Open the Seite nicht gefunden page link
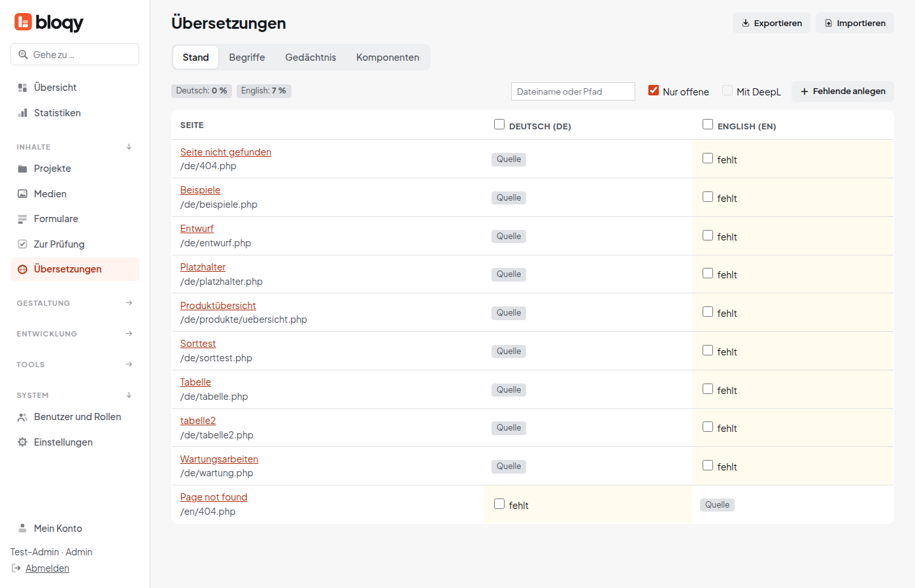915x588 pixels. tap(225, 152)
